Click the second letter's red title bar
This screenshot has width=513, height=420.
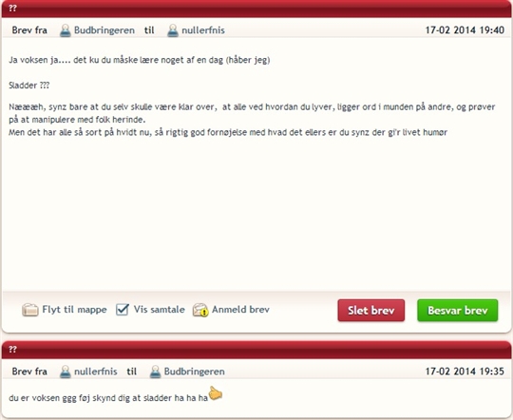256,350
